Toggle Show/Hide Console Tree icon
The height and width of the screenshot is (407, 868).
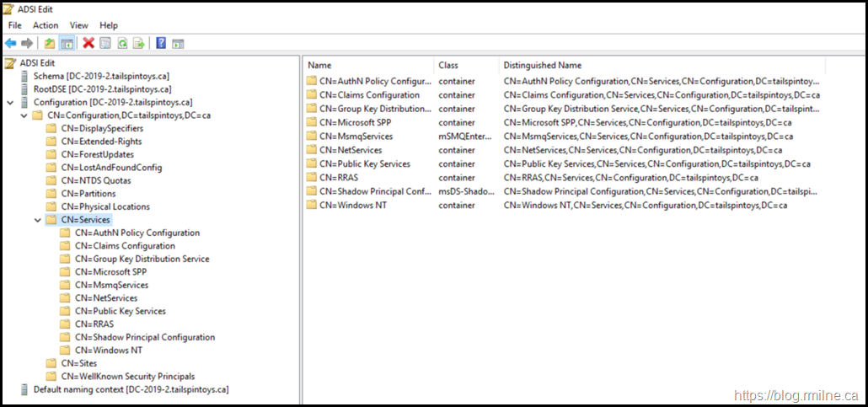pos(66,43)
